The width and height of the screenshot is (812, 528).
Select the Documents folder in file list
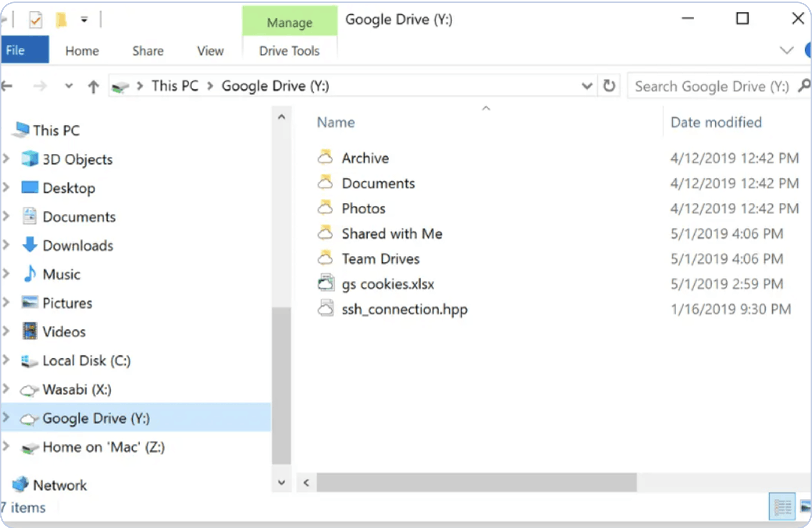point(378,184)
